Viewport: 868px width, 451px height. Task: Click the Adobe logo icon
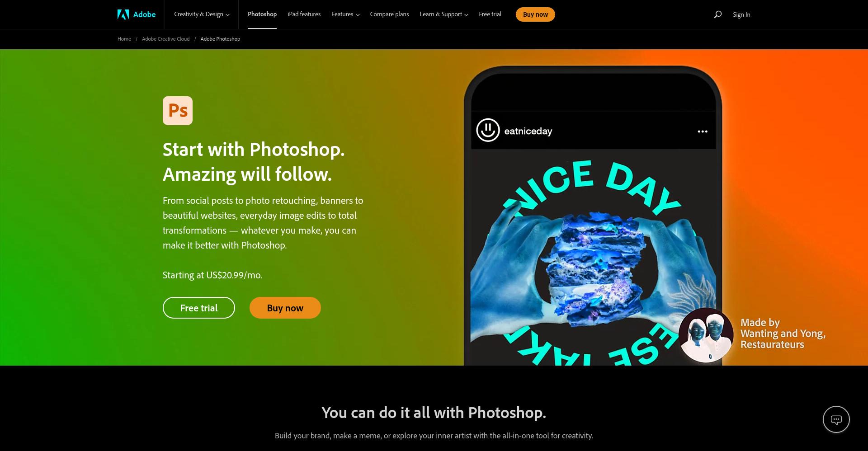tap(123, 14)
